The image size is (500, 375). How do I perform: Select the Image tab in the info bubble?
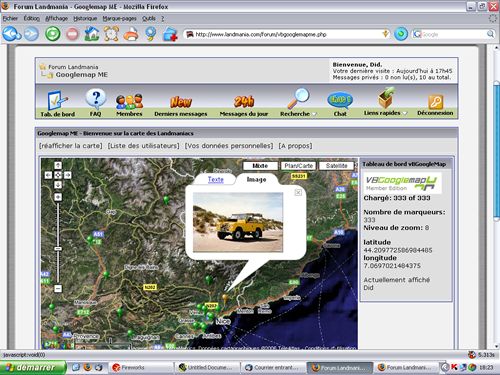click(256, 179)
